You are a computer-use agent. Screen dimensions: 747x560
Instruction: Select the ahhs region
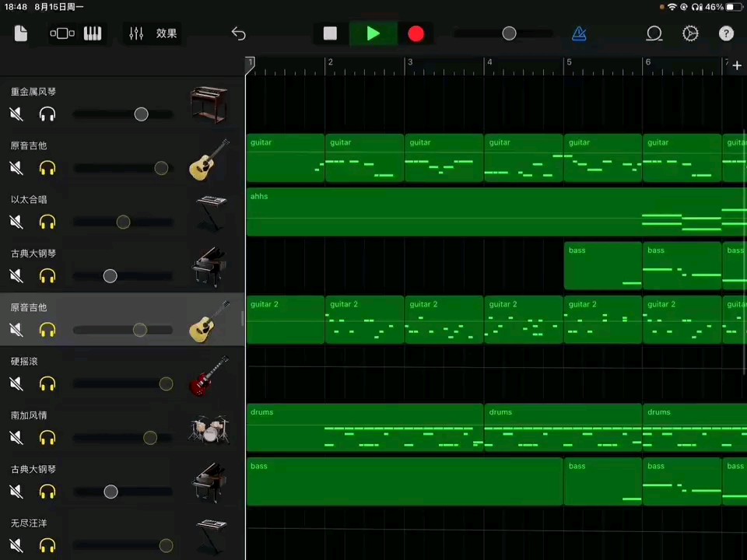(x=496, y=212)
